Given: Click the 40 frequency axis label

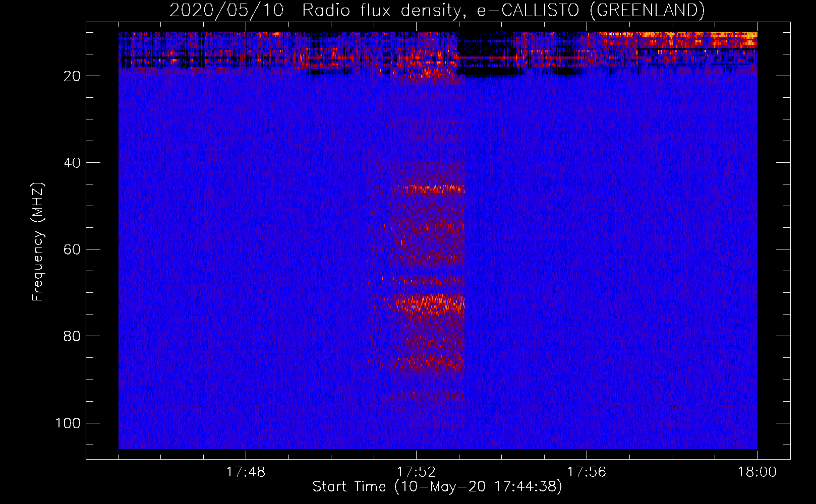Looking at the screenshot, I should [x=72, y=163].
